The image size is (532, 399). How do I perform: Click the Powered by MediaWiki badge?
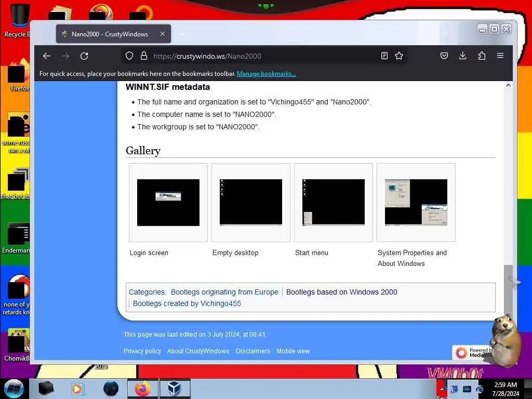(472, 353)
